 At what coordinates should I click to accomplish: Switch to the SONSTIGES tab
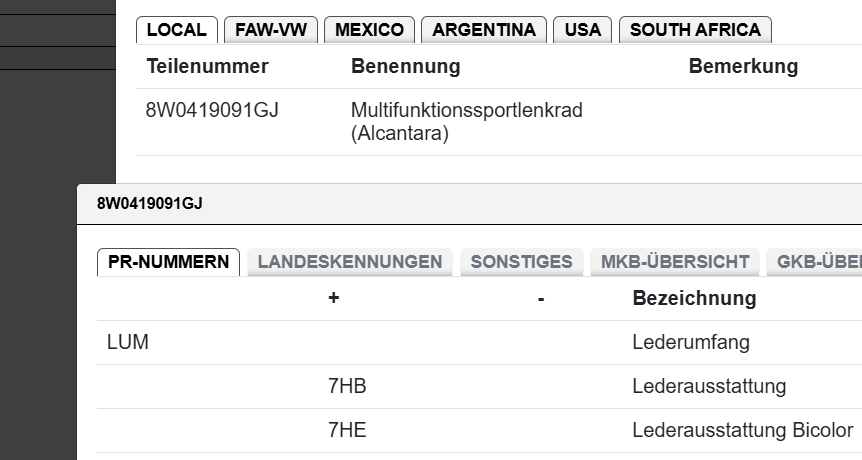pos(521,262)
